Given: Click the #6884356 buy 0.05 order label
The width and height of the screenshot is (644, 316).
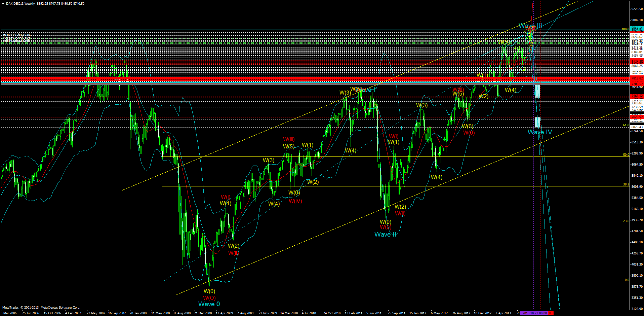Looking at the screenshot, I should [x=17, y=35].
